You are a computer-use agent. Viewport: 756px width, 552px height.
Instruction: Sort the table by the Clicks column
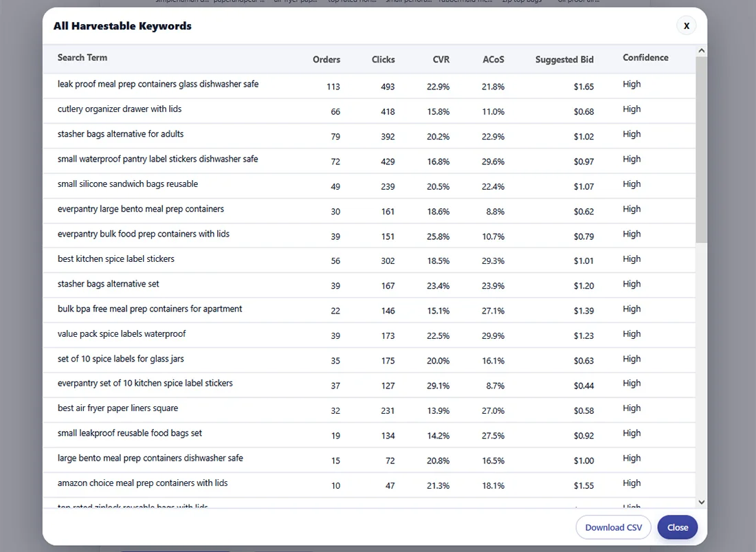pyautogui.click(x=383, y=60)
